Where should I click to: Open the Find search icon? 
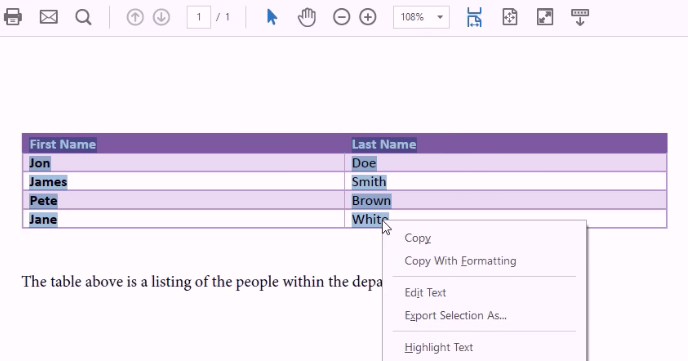tap(83, 18)
